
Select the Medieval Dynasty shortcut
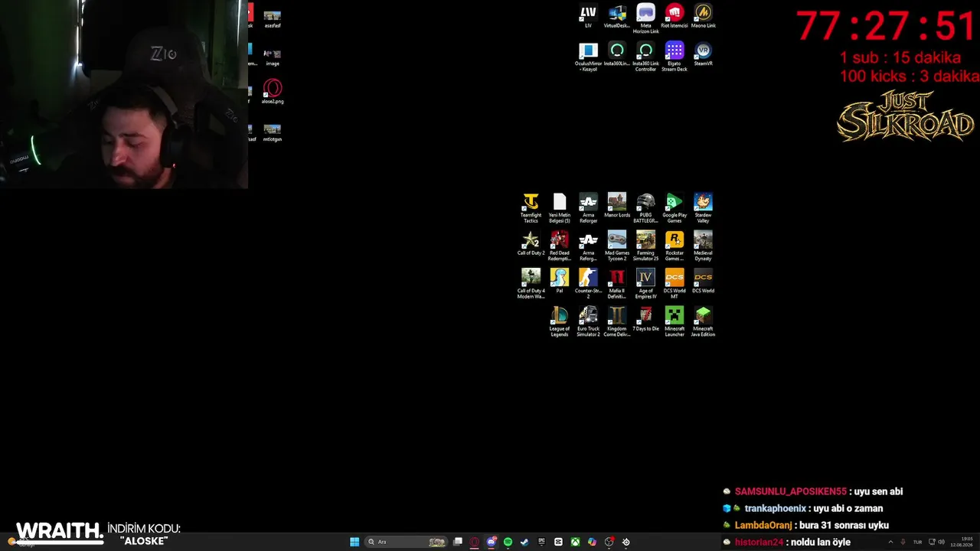pos(703,246)
